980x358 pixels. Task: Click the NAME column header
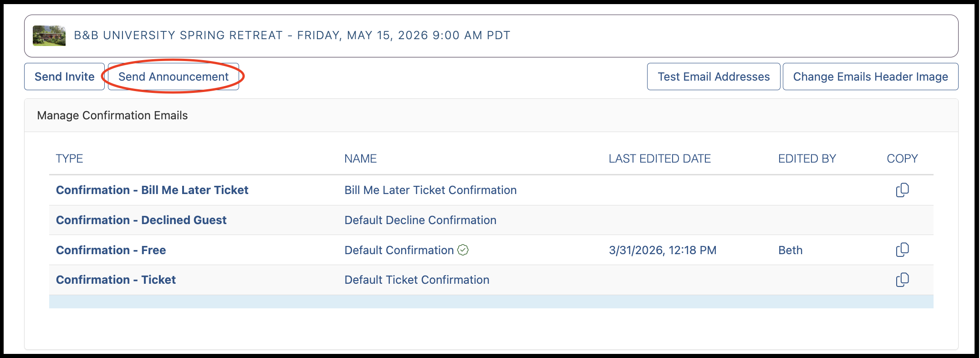pos(360,159)
